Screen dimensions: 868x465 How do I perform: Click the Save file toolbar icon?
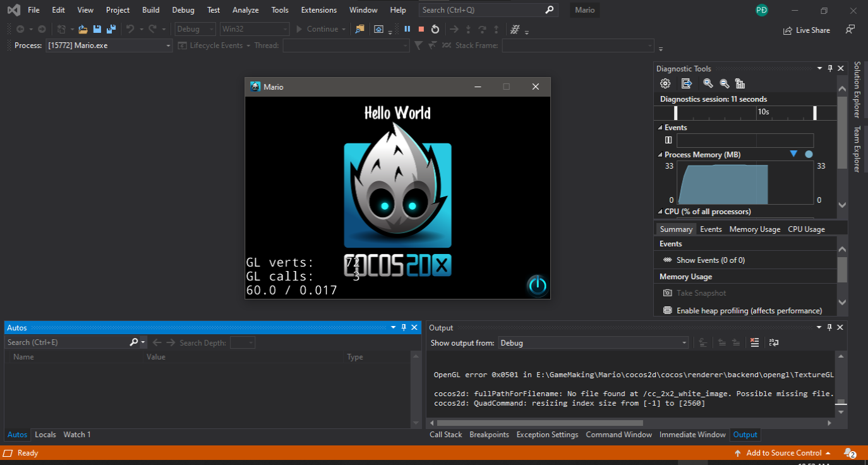pos(97,29)
